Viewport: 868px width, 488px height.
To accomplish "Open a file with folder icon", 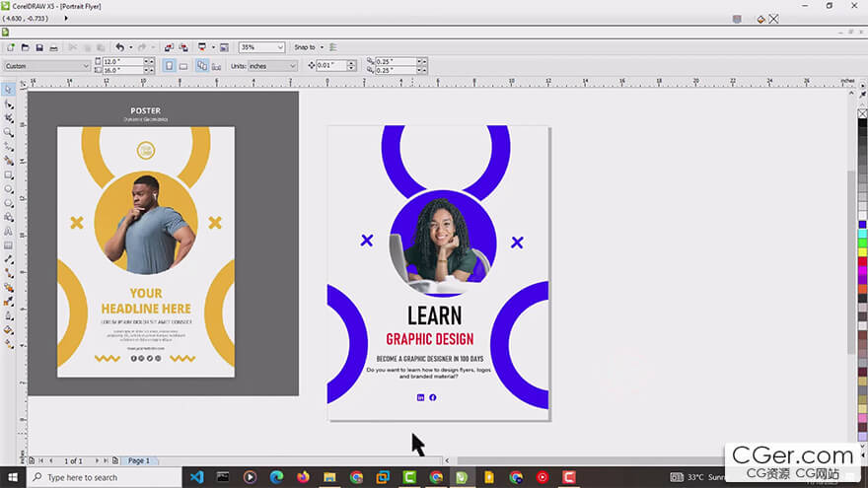I will click(25, 47).
